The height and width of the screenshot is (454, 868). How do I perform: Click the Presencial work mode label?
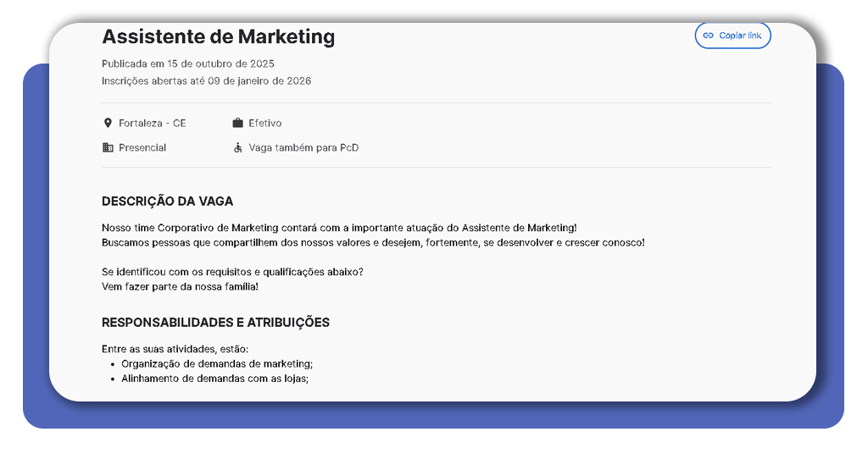click(x=142, y=147)
